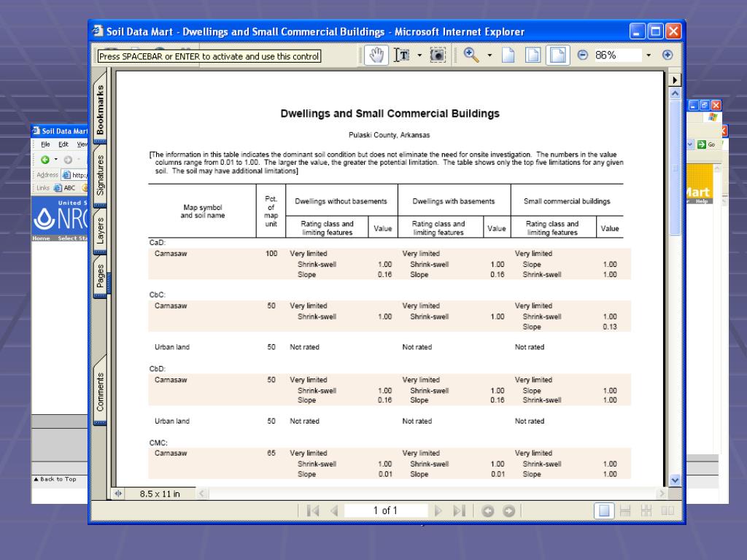The width and height of the screenshot is (747, 560).
Task: Click the vertical scrollbar up arrow
Action: [675, 93]
